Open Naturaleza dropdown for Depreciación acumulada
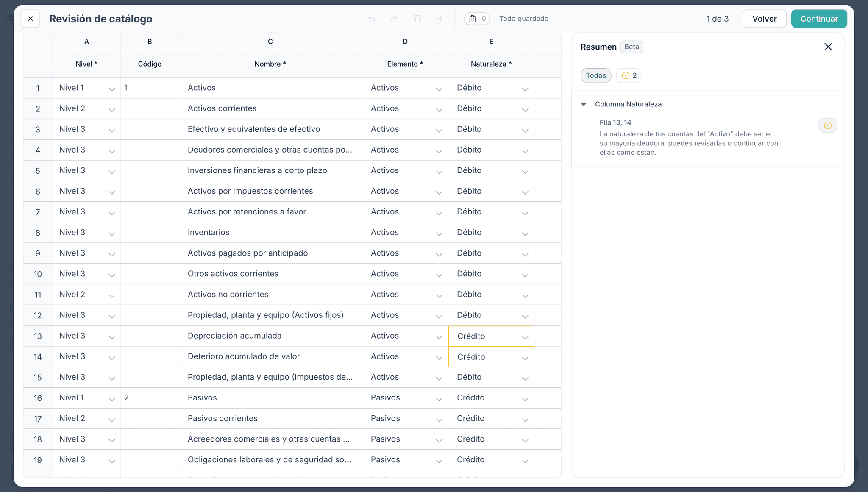The image size is (868, 492). coord(525,337)
